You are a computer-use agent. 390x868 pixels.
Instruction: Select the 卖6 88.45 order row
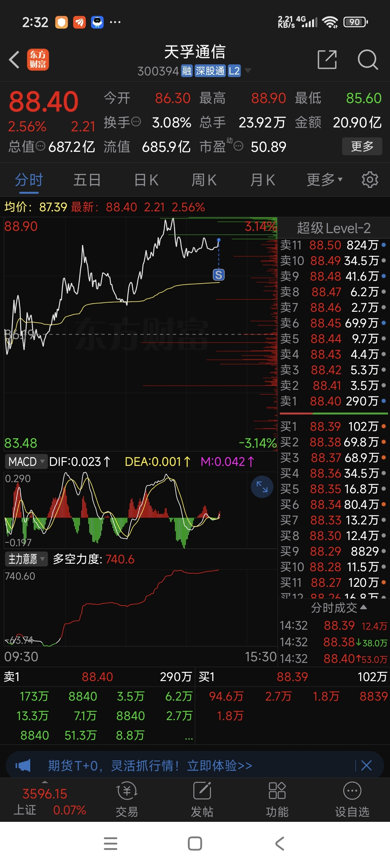333,323
